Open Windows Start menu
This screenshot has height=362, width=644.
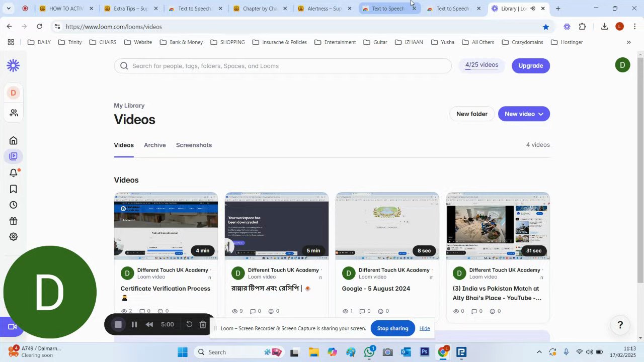(x=182, y=352)
